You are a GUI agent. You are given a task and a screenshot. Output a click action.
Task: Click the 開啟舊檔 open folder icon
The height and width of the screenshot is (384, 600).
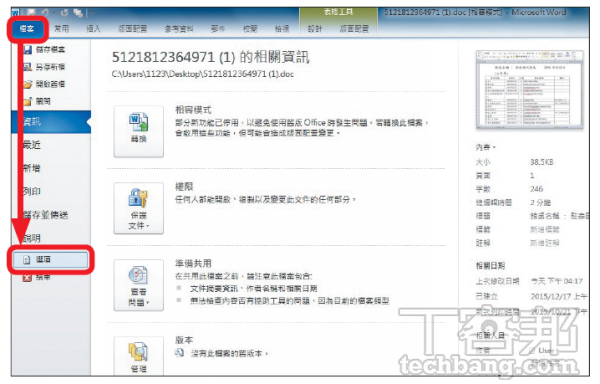pyautogui.click(x=28, y=84)
